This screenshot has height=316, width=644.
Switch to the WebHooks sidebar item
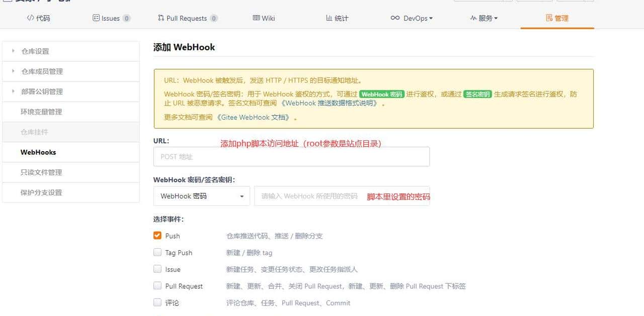[38, 152]
